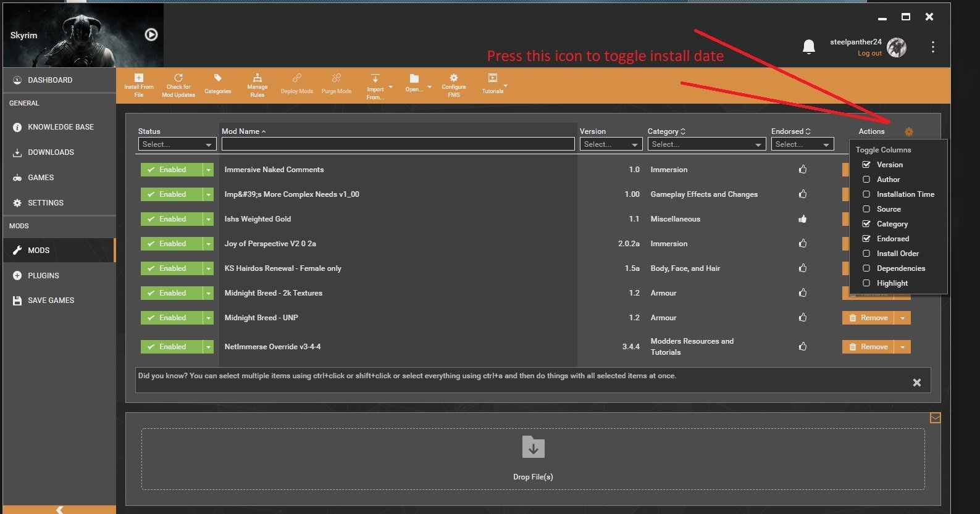The image size is (980, 514).
Task: Endorse Imp's More Complex Needs
Action: click(x=803, y=194)
